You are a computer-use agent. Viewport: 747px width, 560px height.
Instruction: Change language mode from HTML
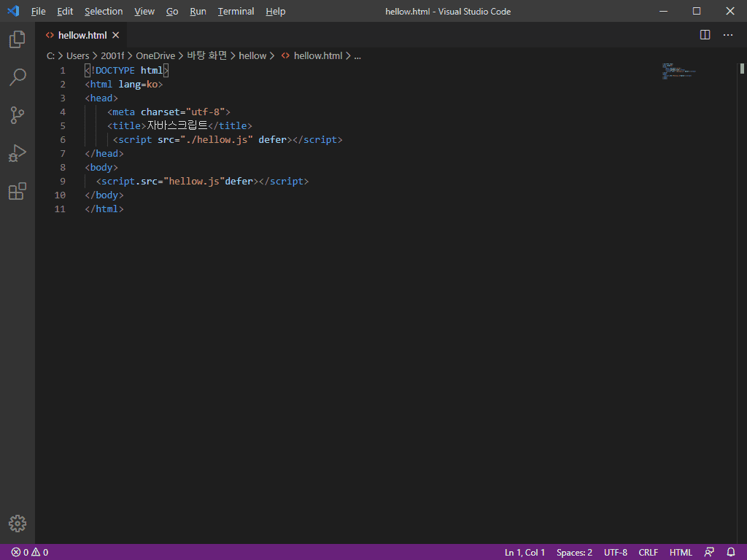pyautogui.click(x=681, y=552)
